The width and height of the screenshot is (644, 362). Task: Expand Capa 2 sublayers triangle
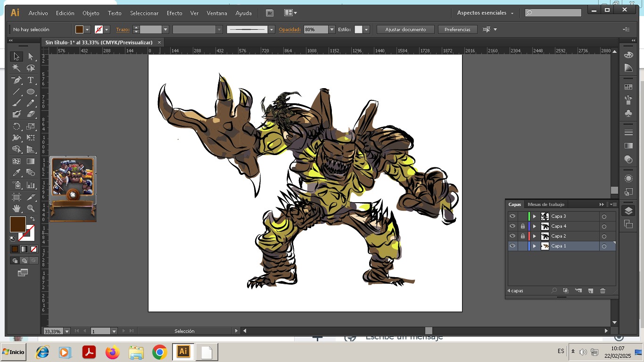535,236
